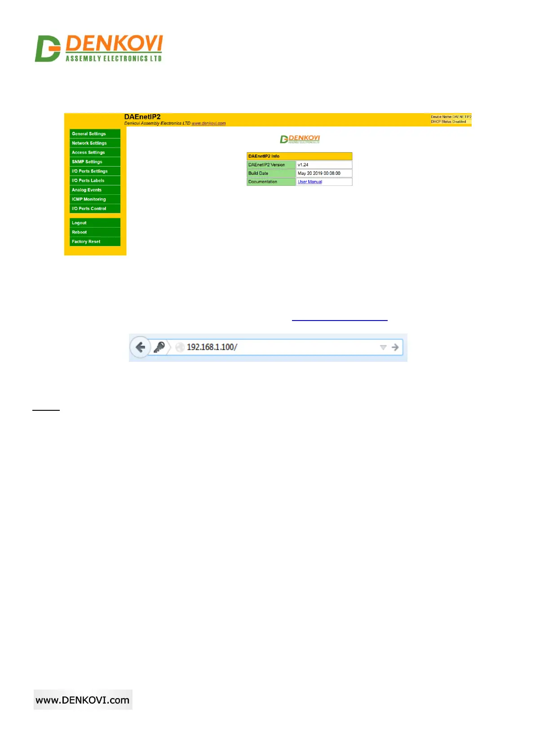Open Analog Events menu item

[x=95, y=190]
